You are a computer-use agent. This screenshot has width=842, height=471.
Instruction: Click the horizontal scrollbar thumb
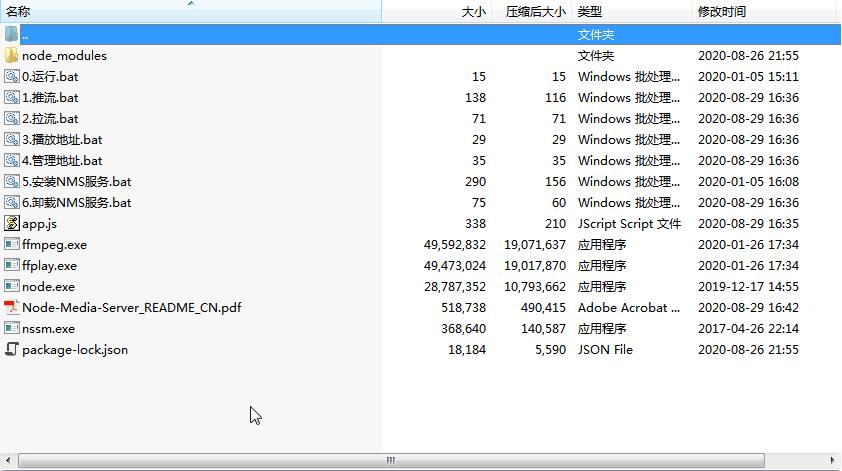pos(390,461)
